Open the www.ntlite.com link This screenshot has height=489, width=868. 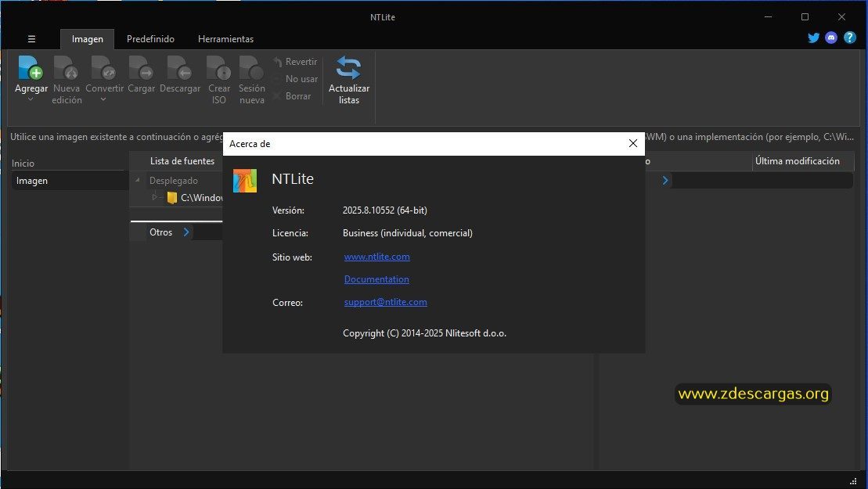[x=377, y=257]
